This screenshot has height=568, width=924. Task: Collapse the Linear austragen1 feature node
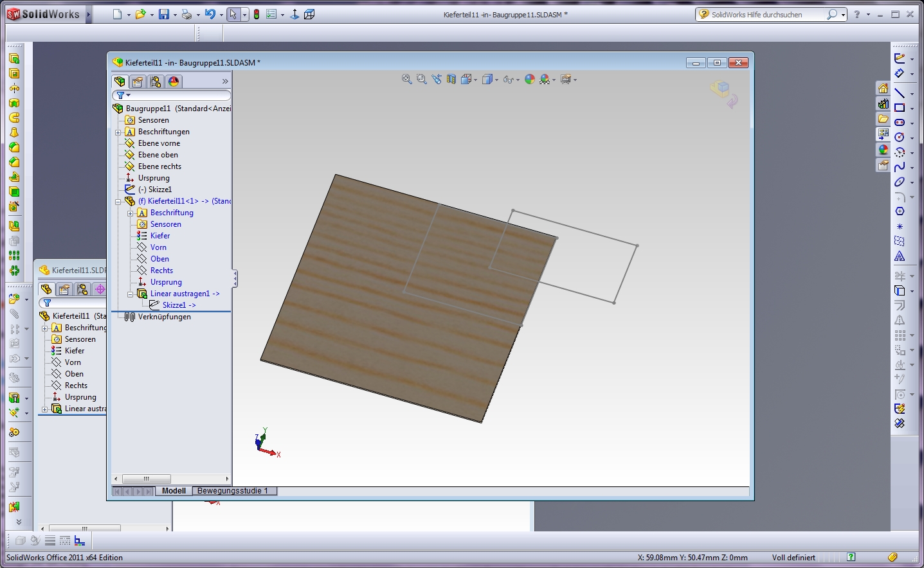(130, 294)
